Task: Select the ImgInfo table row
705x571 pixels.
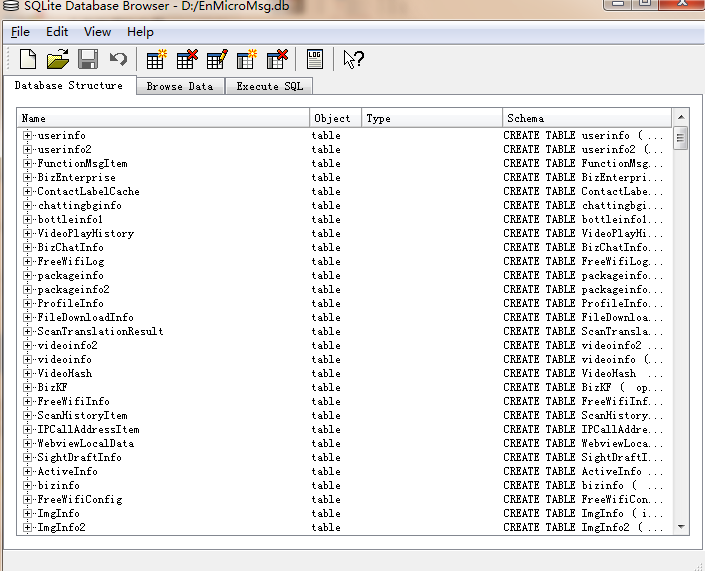Action: point(344,513)
